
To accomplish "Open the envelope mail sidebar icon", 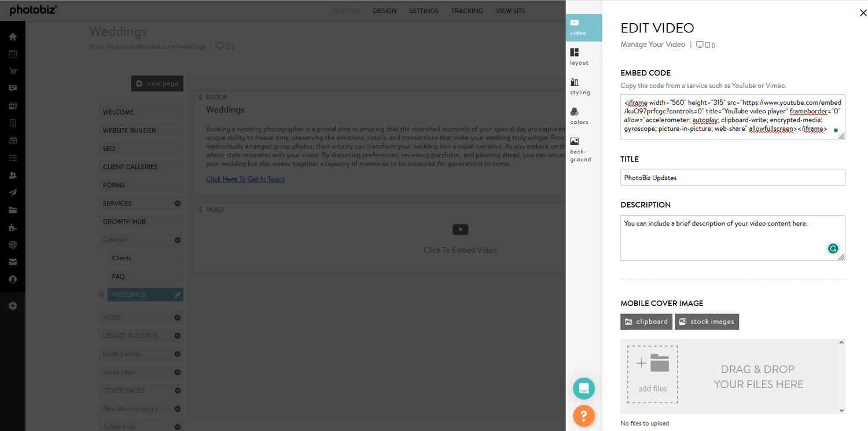I will [13, 262].
